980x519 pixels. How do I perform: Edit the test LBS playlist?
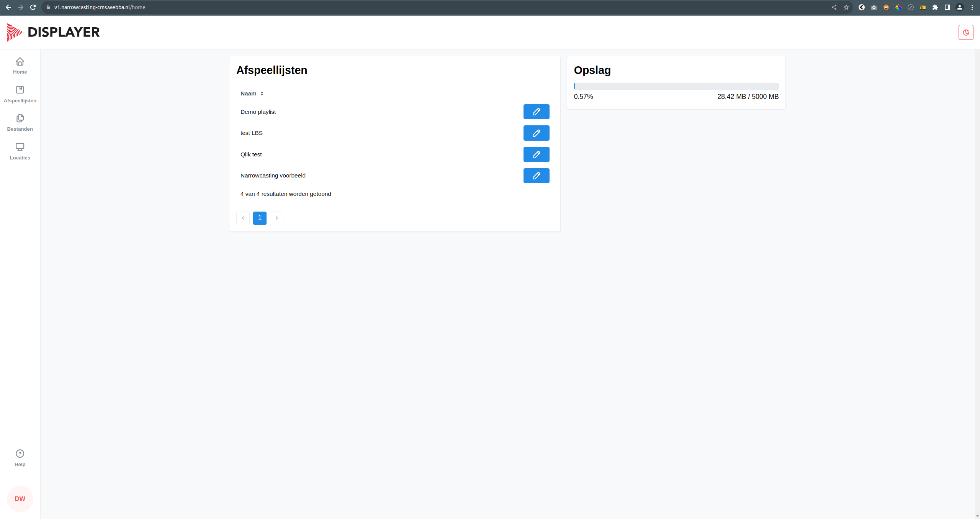click(536, 133)
